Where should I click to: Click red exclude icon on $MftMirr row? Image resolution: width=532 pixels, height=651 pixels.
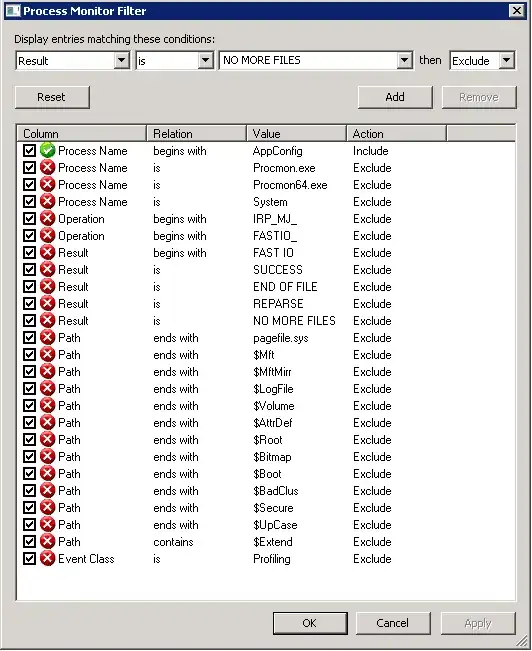point(48,372)
